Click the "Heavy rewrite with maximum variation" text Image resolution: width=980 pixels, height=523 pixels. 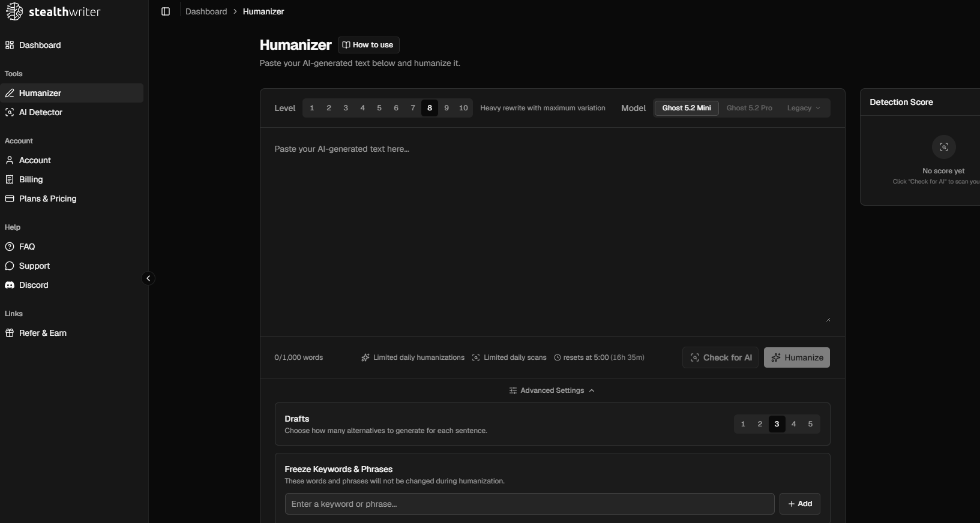(x=543, y=108)
